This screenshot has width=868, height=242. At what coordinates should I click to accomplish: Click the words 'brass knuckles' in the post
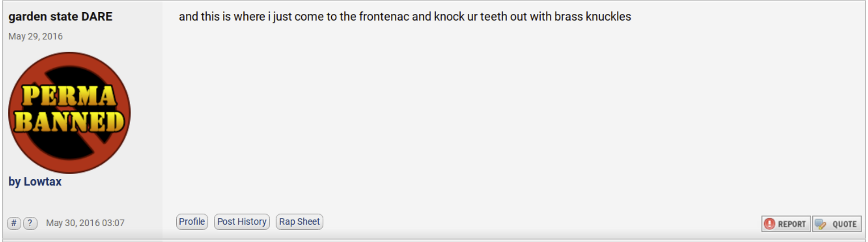click(x=592, y=17)
